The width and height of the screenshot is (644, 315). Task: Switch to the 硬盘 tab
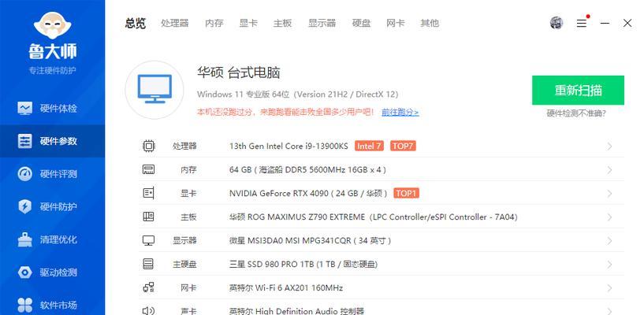click(x=362, y=23)
